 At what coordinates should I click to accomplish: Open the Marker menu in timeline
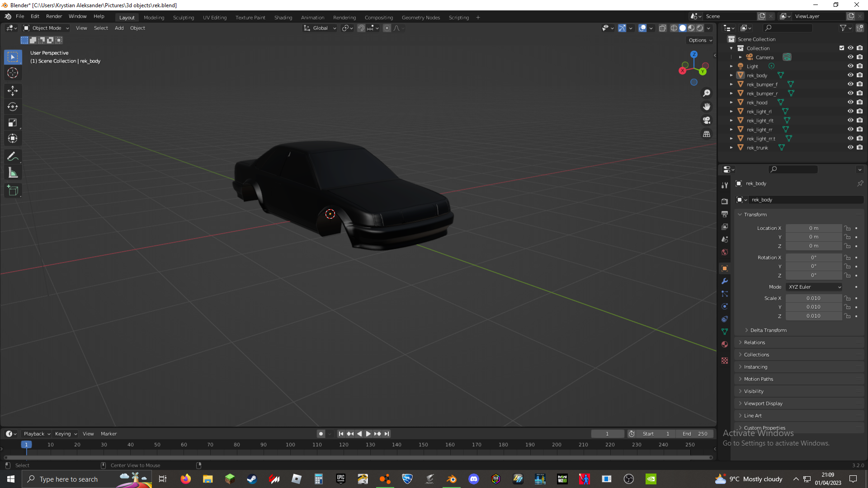[108, 434]
